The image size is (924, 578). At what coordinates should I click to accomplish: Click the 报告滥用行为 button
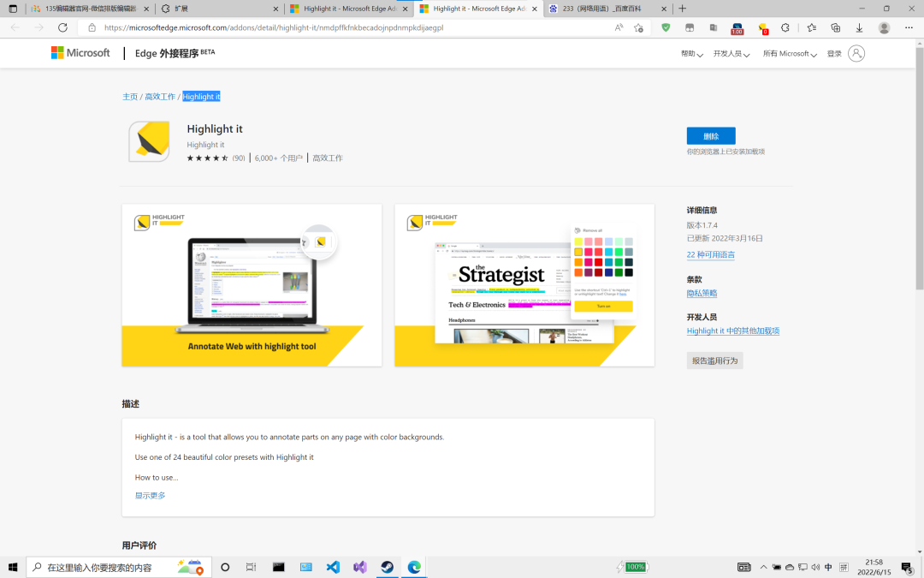pyautogui.click(x=714, y=361)
